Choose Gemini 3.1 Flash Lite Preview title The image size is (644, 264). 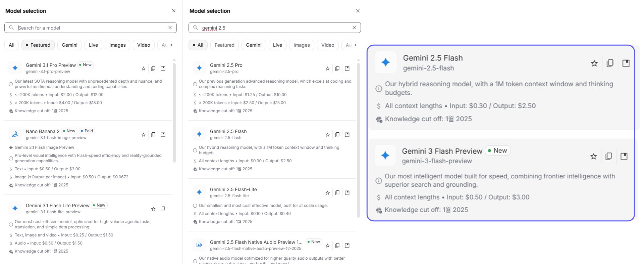(x=58, y=206)
